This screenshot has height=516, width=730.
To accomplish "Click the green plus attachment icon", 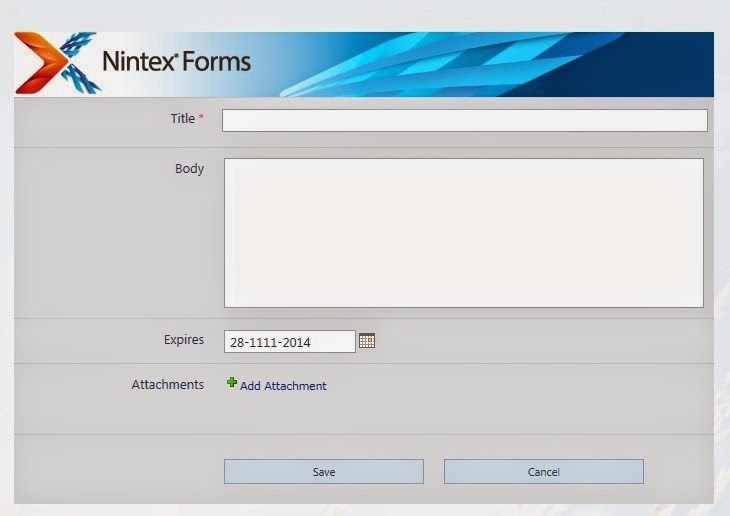I will tap(231, 383).
